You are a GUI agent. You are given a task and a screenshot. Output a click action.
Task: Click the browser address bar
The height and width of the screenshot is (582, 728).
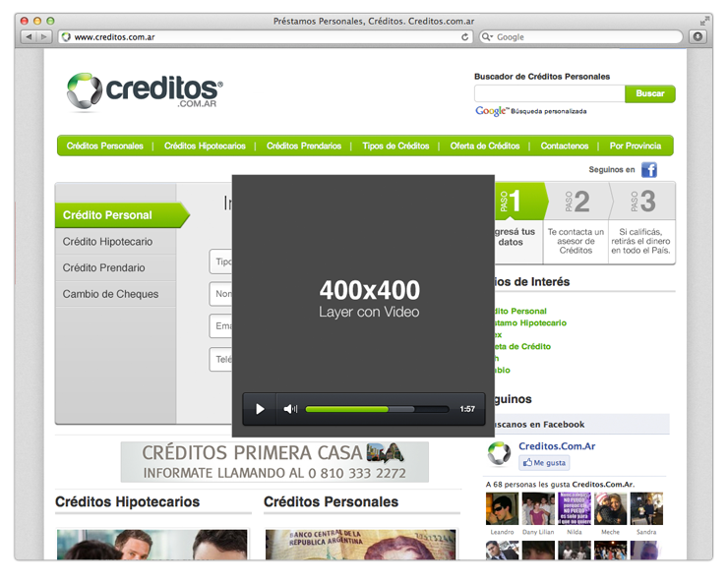coord(265,36)
